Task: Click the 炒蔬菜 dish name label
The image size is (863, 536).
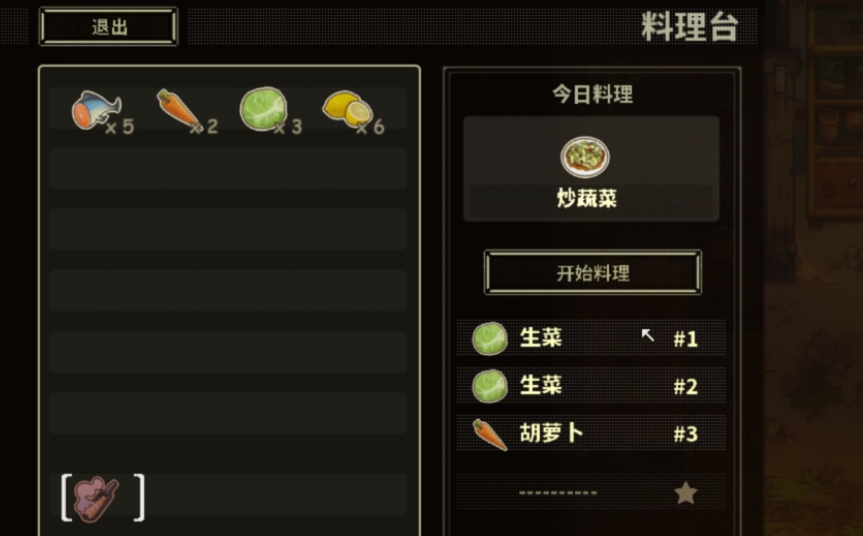Action: point(587,198)
